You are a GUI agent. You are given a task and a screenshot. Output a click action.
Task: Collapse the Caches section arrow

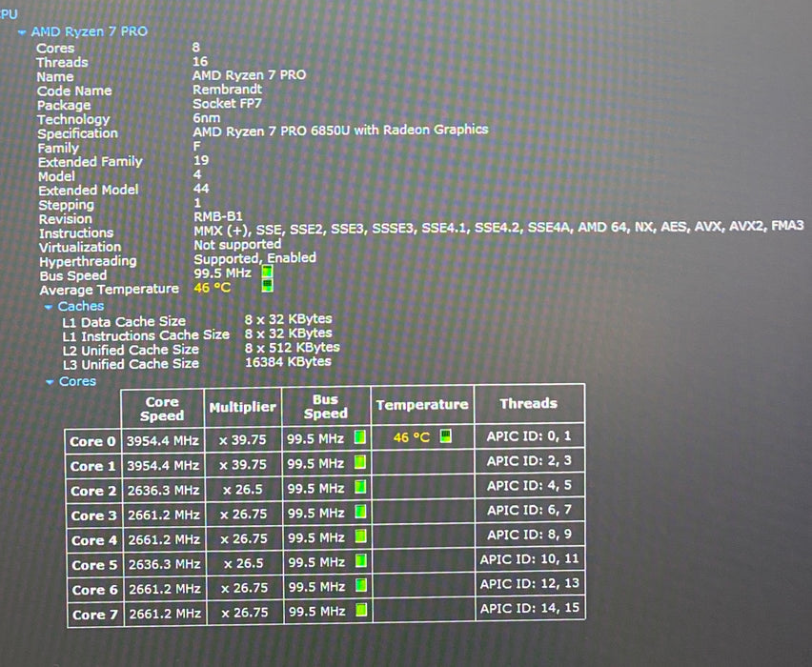click(49, 307)
